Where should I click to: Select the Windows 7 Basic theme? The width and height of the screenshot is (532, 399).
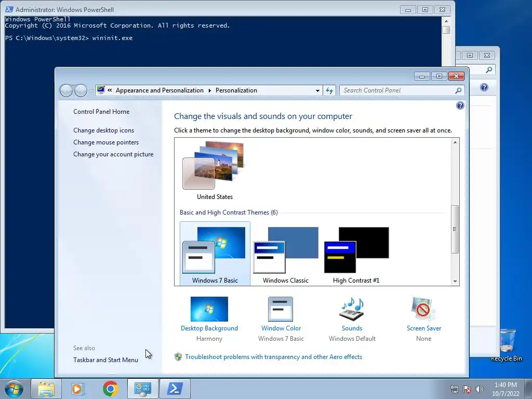coord(215,254)
